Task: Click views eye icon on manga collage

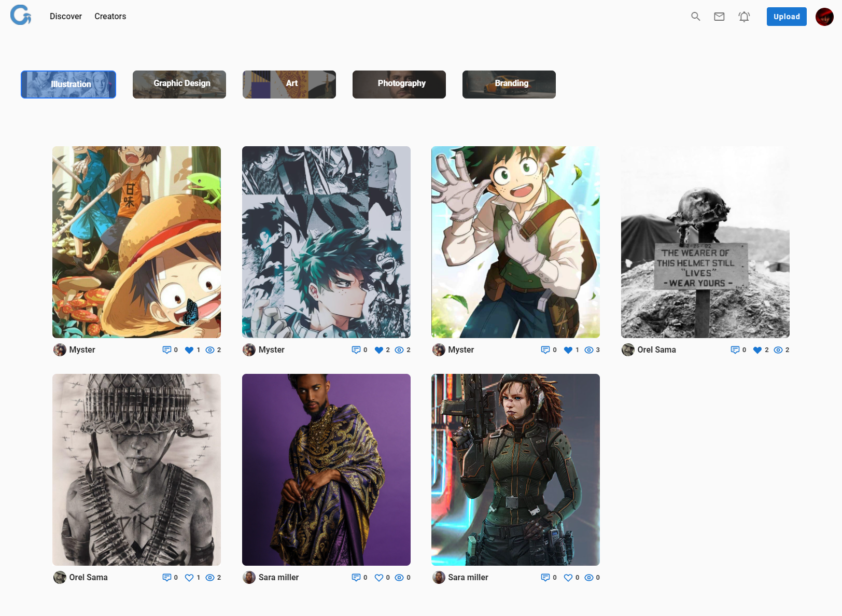Action: tap(399, 350)
